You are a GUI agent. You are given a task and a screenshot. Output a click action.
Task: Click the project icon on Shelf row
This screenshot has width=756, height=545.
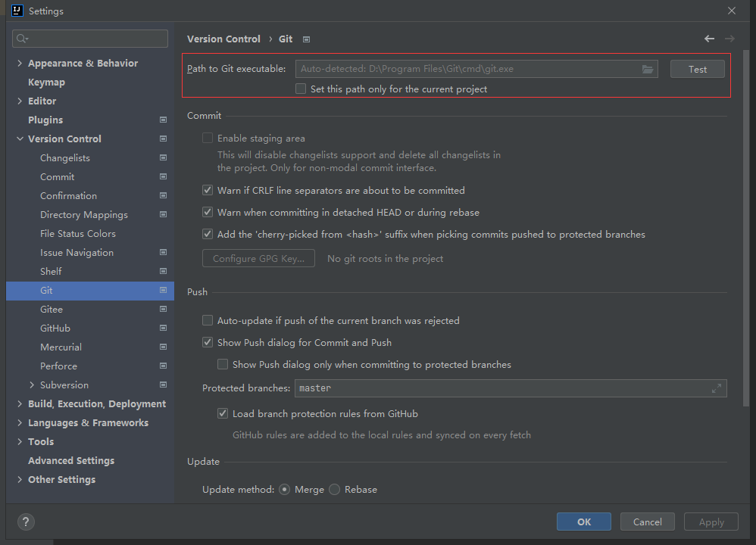(x=163, y=271)
